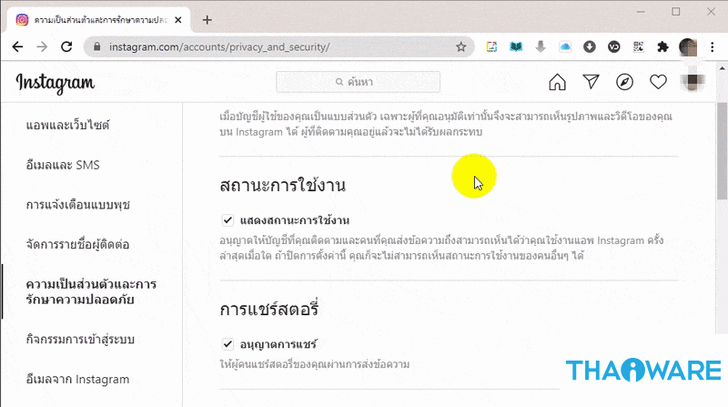The height and width of the screenshot is (407, 728).
Task: Click the dark circular download extension icon
Action: [589, 47]
